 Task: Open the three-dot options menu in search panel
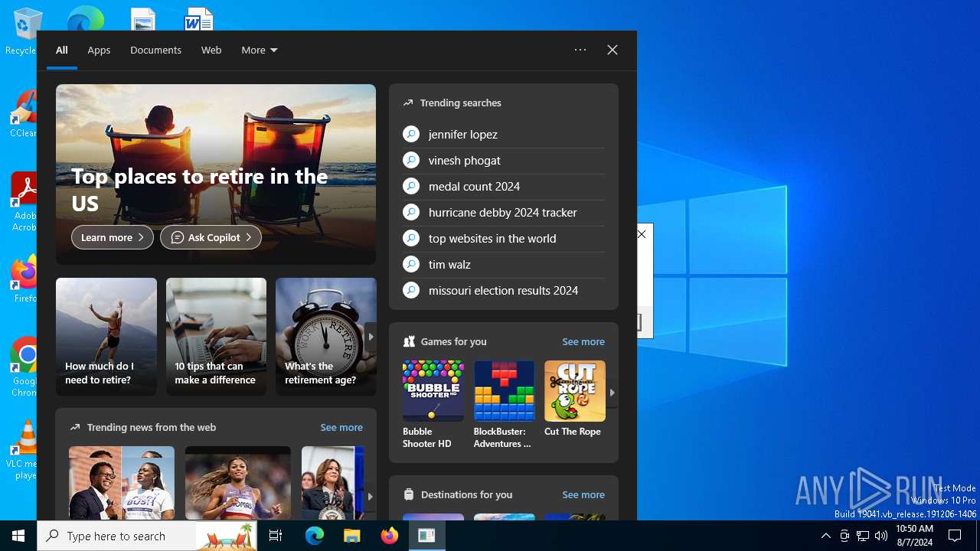click(580, 50)
